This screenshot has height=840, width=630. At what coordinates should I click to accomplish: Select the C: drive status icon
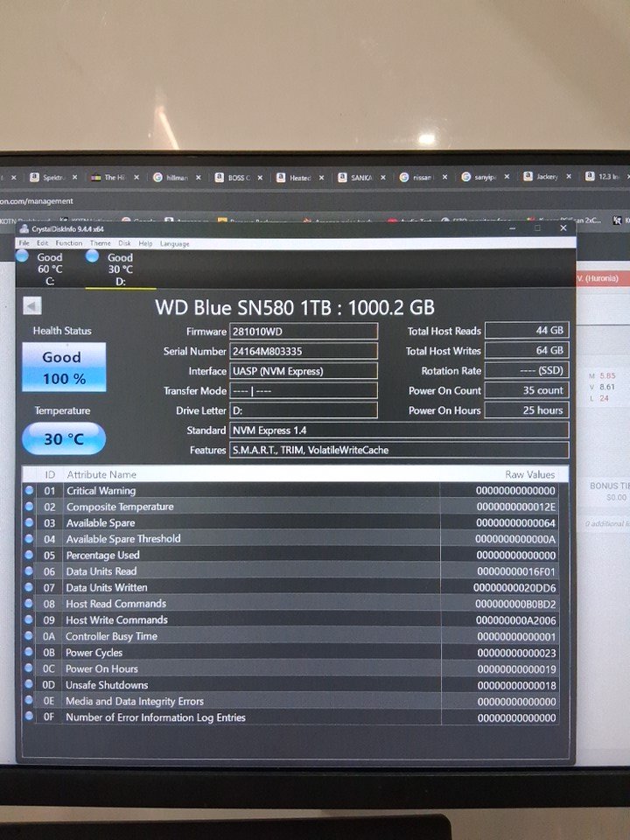tap(23, 256)
